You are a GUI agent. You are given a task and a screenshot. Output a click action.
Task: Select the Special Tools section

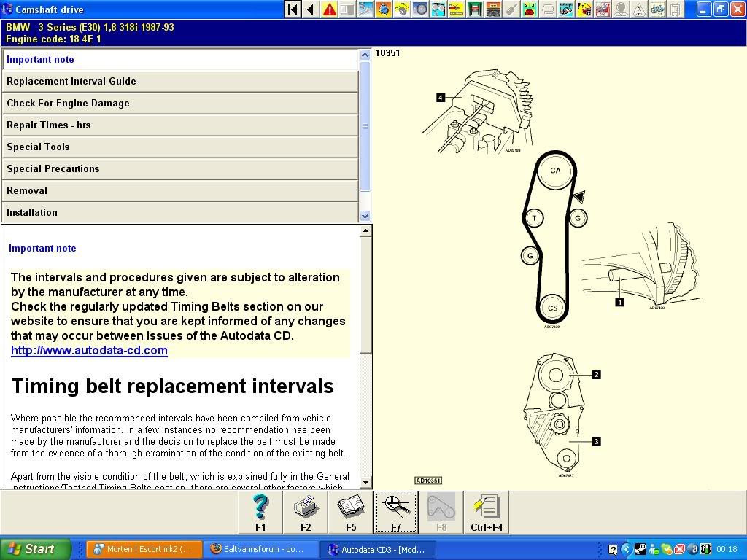[180, 147]
